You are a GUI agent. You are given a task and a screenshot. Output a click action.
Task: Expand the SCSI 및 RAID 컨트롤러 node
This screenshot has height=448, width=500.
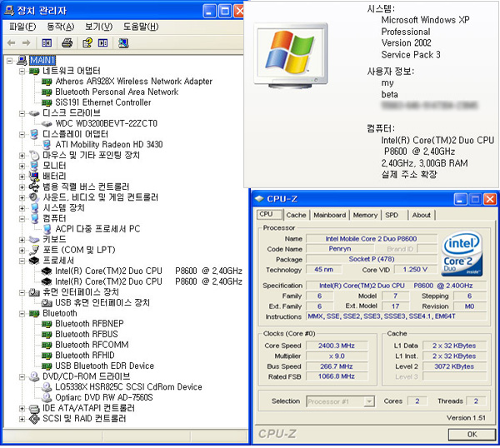(x=22, y=419)
